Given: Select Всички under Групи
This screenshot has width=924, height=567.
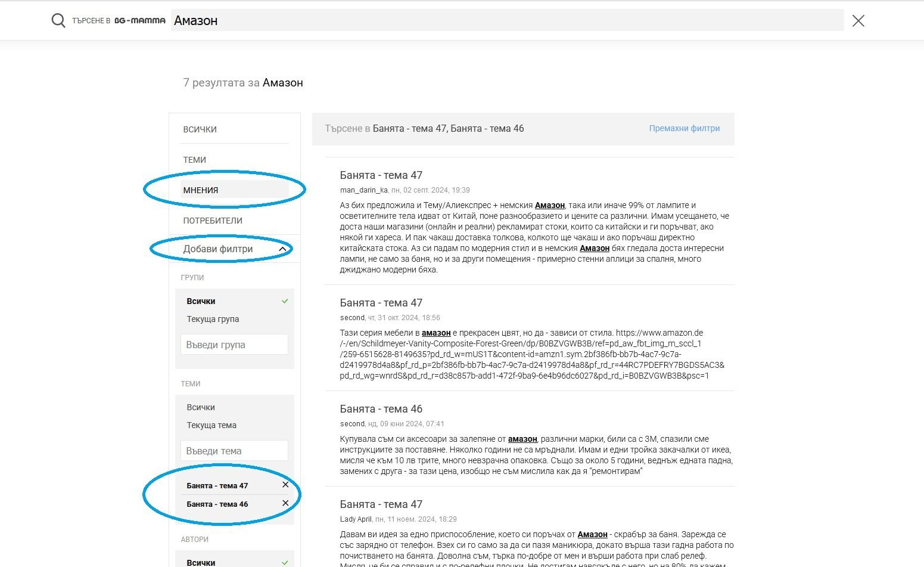Looking at the screenshot, I should coord(201,301).
